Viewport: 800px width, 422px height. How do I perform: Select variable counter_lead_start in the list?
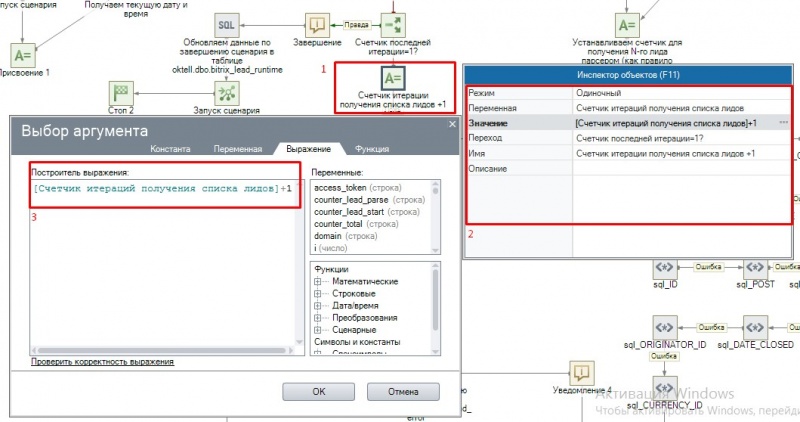tap(367, 212)
